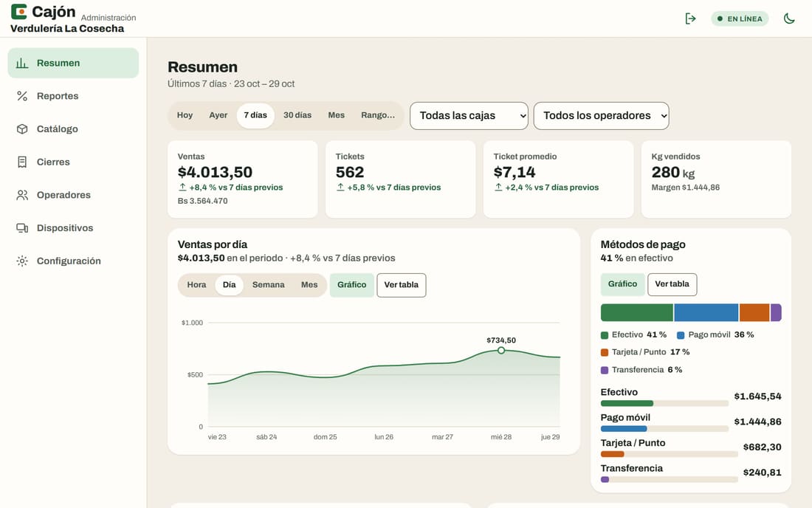Screen dimensions: 812x508
Task: Click the purple Transferencia bar segment
Action: point(776,313)
